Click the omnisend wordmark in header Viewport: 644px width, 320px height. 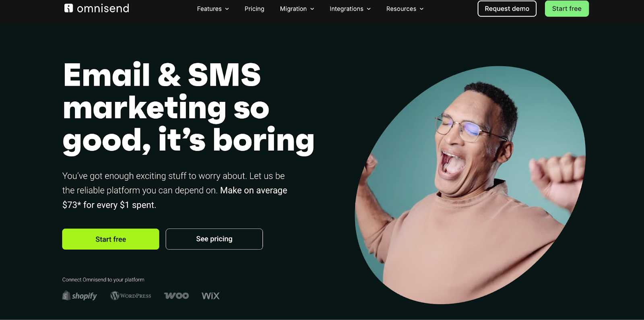click(103, 8)
